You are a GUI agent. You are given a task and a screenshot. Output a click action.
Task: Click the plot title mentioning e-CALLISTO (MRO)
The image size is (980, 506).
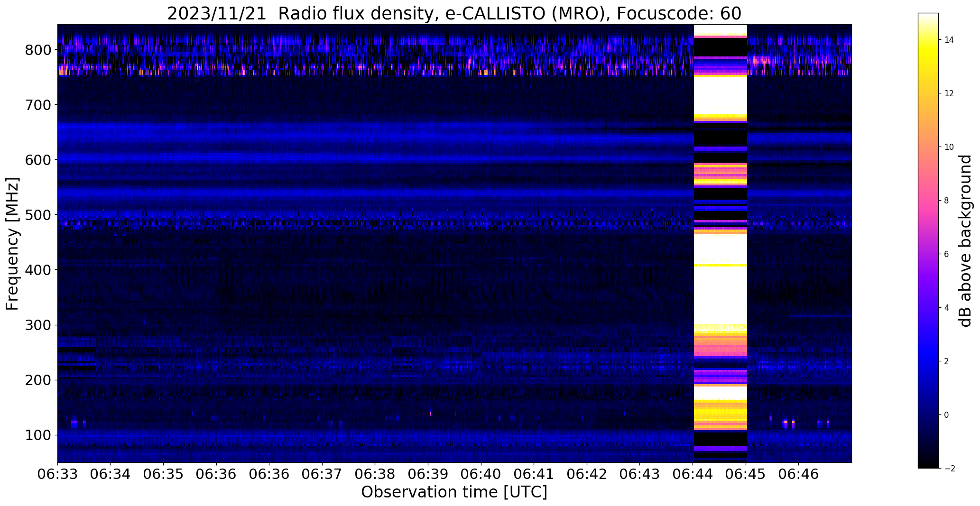point(454,14)
